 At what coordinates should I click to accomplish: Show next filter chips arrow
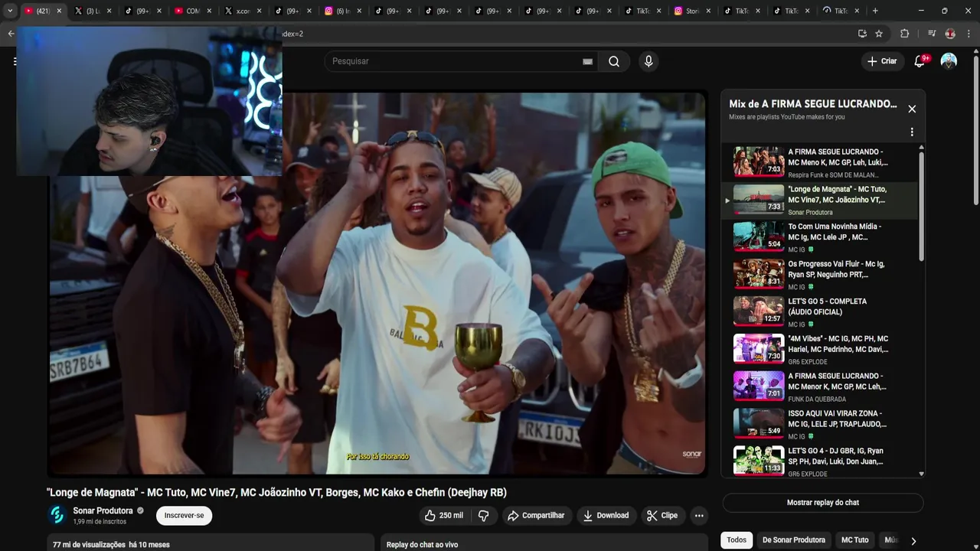pos(913,541)
